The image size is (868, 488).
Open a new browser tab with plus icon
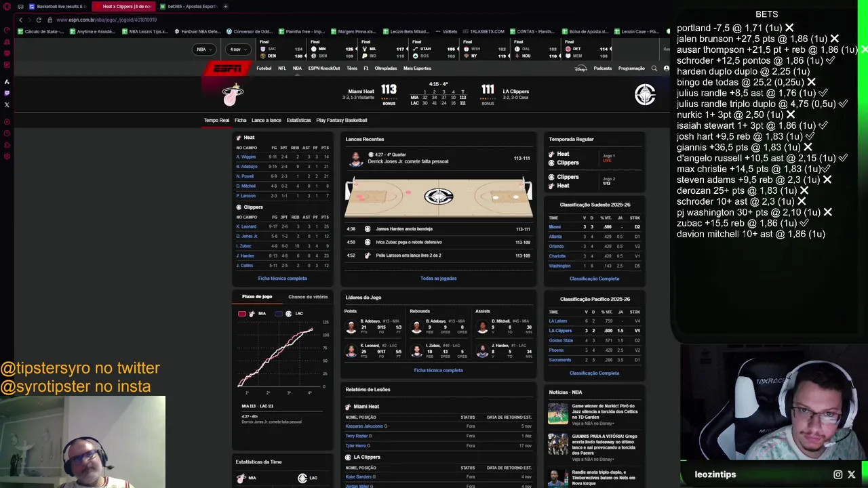point(225,6)
